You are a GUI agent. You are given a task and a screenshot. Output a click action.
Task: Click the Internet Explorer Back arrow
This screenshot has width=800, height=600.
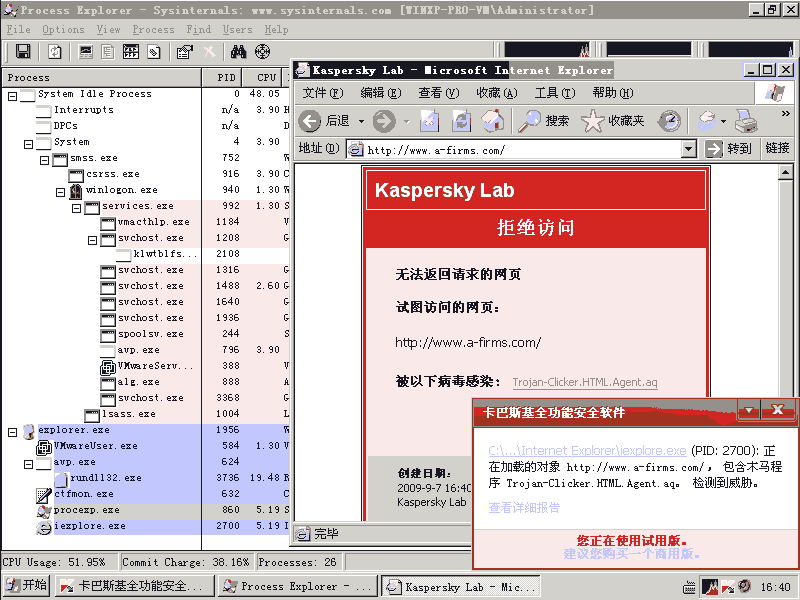(x=310, y=121)
